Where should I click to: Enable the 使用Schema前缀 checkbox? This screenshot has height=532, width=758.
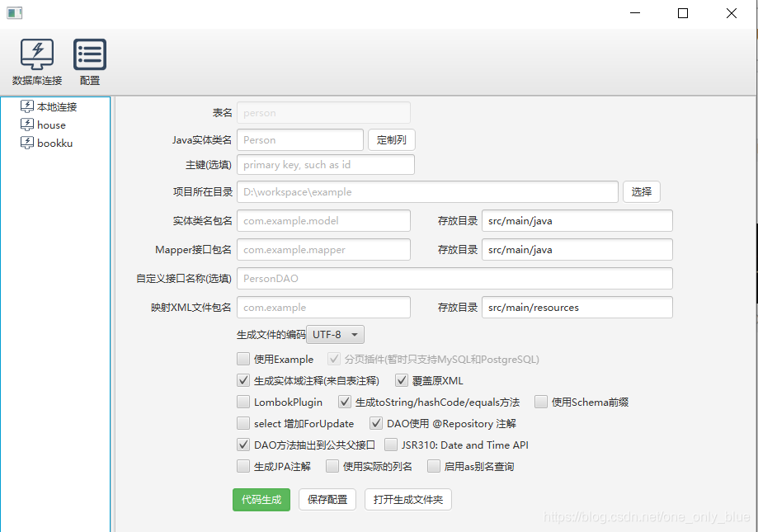point(541,402)
